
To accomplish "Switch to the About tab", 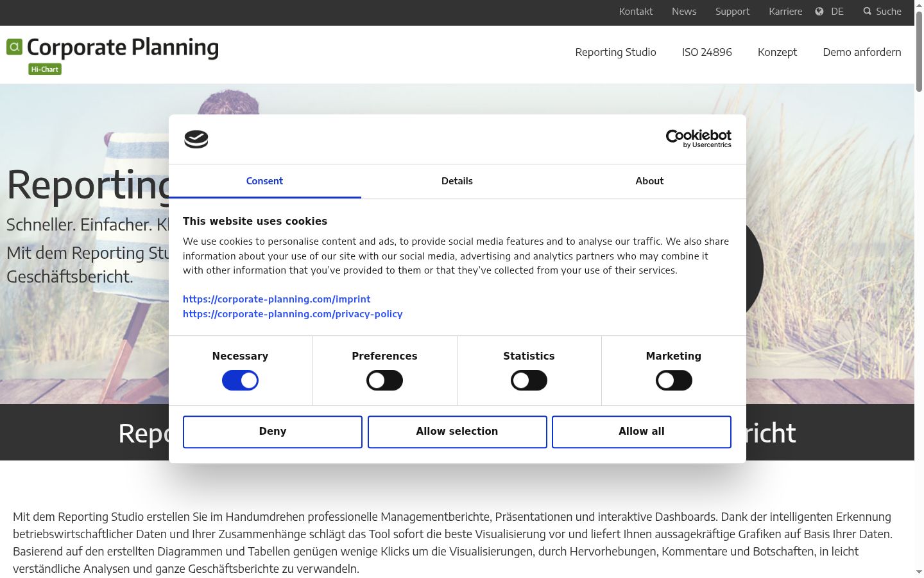I will 649,181.
